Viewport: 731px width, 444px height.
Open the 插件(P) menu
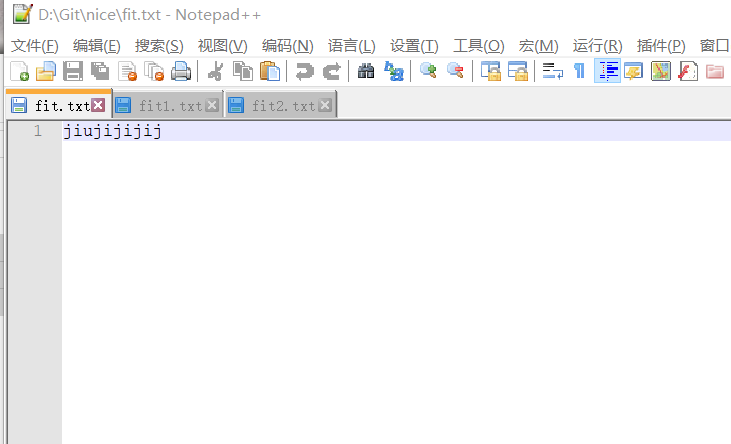point(661,46)
